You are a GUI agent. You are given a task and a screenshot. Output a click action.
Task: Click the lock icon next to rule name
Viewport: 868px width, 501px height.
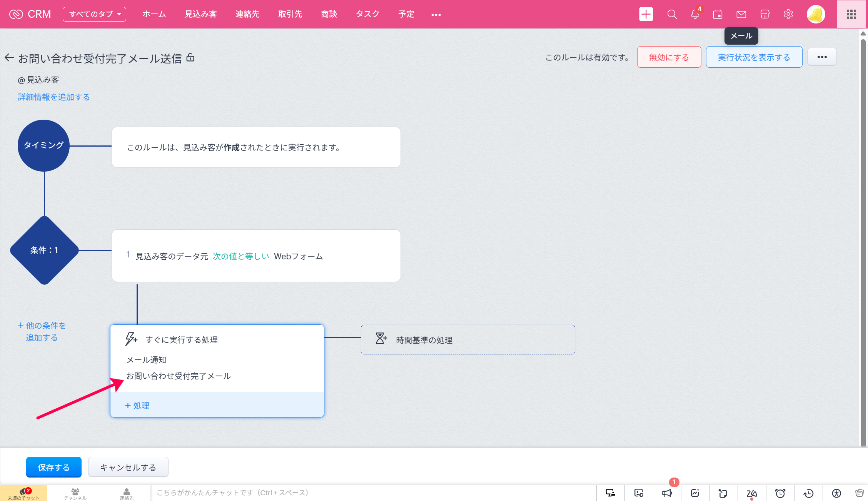190,58
